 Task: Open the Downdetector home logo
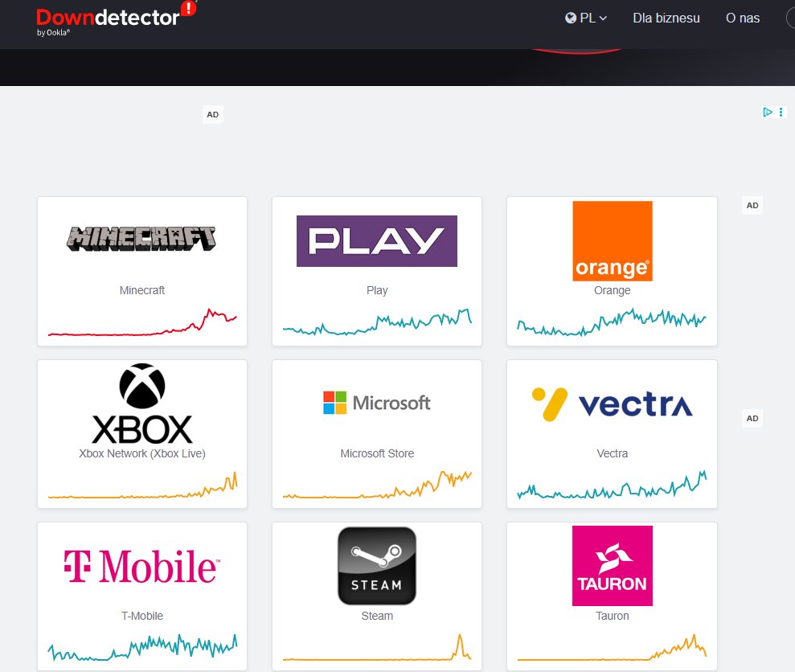coord(116,18)
